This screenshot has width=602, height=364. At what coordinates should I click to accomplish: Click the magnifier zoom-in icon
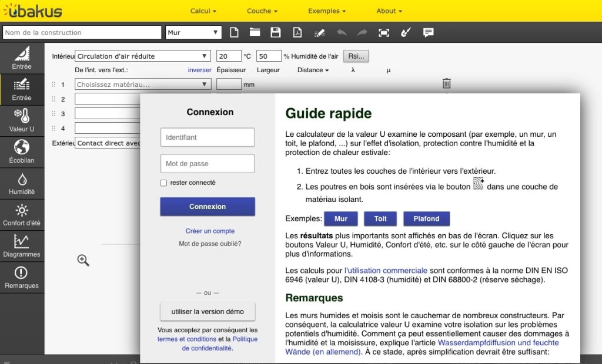tap(83, 260)
